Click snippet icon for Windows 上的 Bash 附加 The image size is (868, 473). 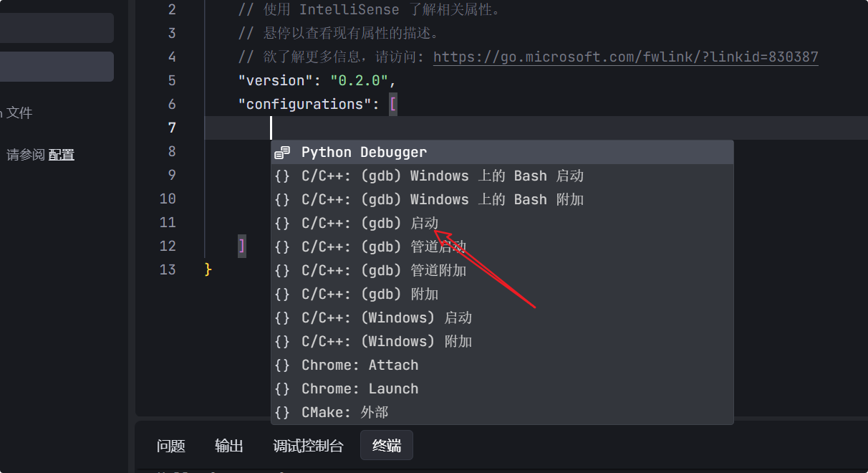click(282, 199)
